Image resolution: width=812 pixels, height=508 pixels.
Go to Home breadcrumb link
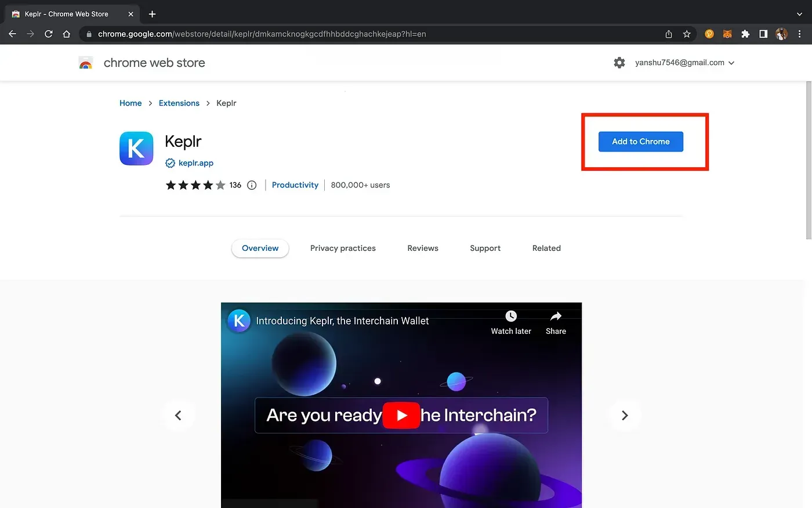click(130, 103)
